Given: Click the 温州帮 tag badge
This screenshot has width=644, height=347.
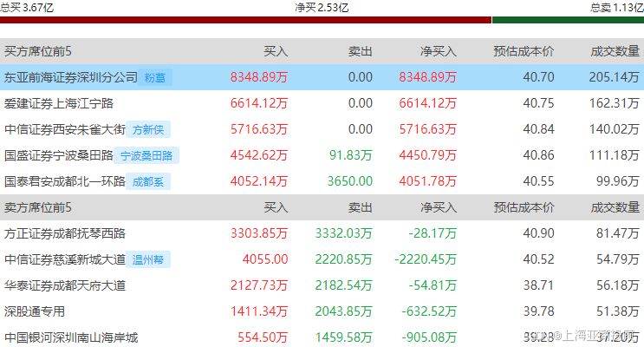Looking at the screenshot, I should pos(148,259).
